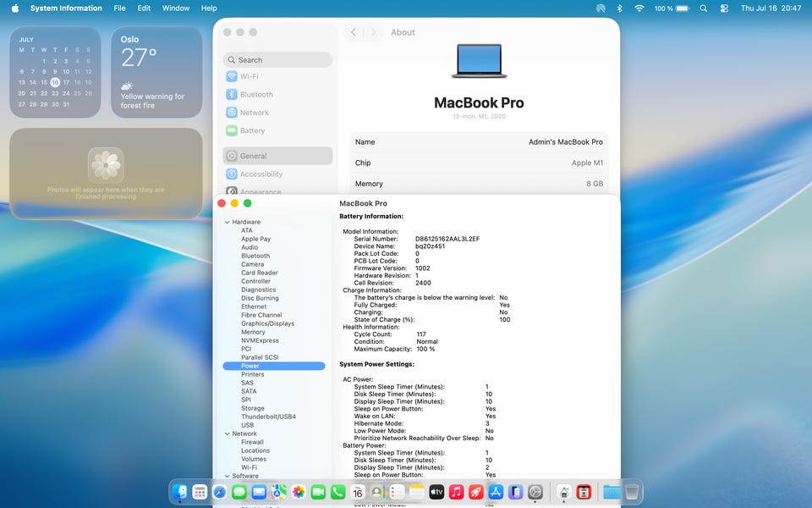Open Safari from the Dock

220,491
